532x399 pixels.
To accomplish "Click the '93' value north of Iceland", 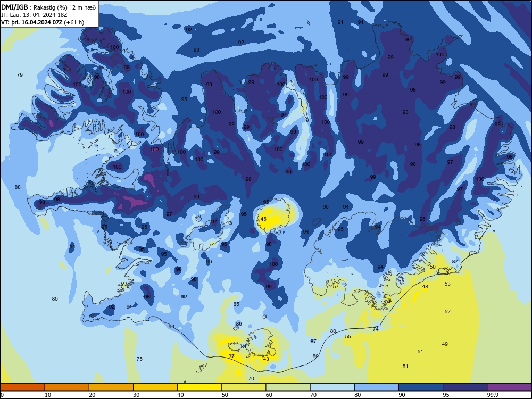I will (x=196, y=50).
